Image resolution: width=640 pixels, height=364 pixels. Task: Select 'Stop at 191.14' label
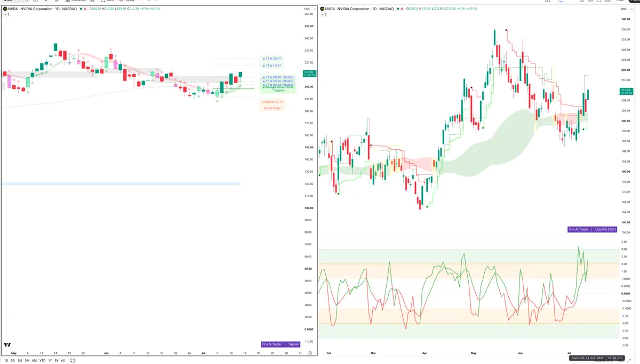(x=272, y=102)
